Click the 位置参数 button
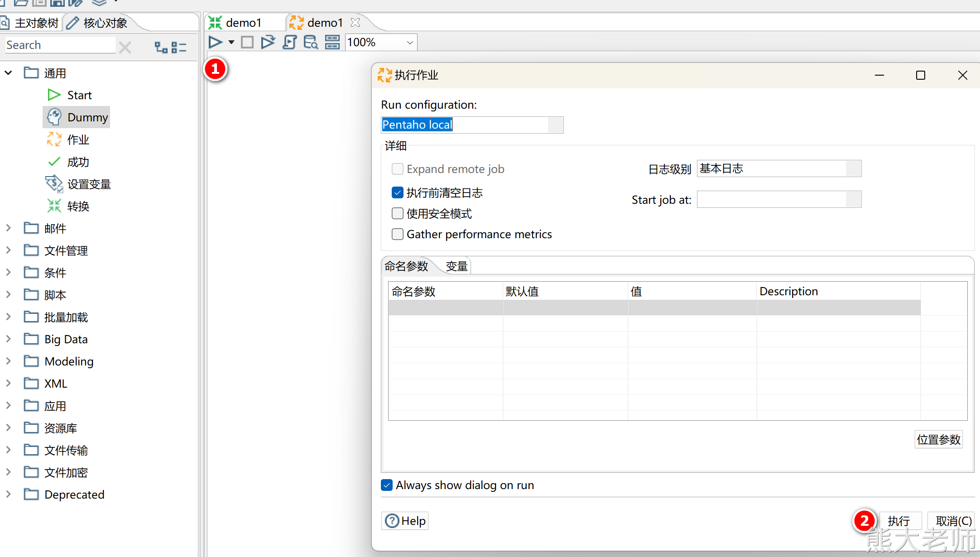980x557 pixels. (938, 439)
